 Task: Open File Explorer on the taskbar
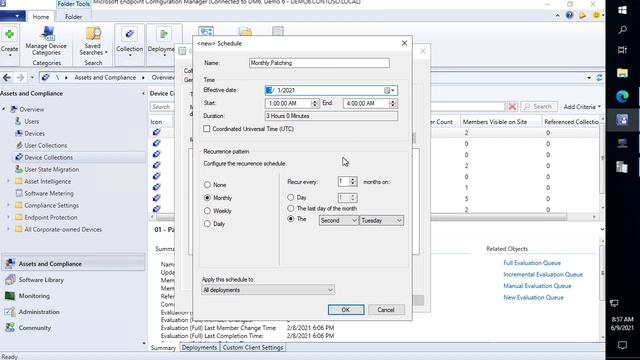coord(622,73)
